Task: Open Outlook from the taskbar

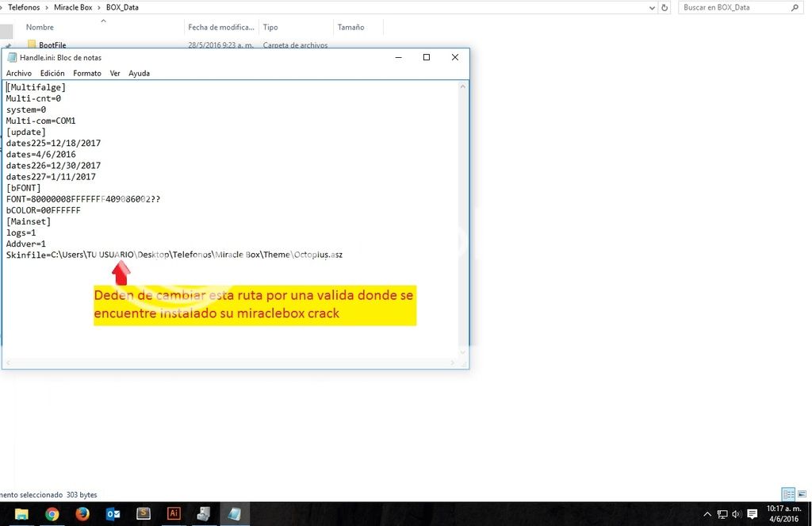Action: (113, 514)
